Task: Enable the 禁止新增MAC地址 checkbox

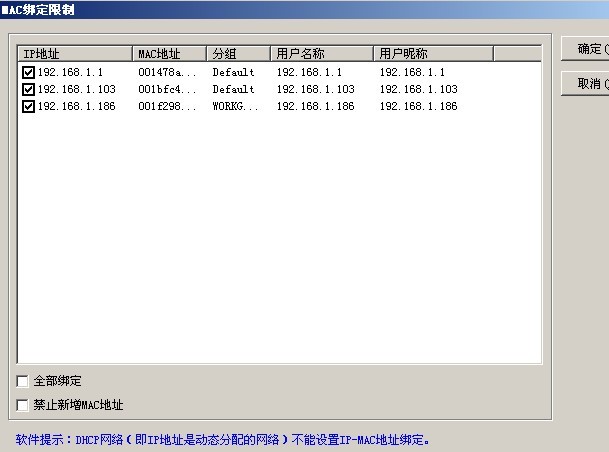Action: click(23, 405)
